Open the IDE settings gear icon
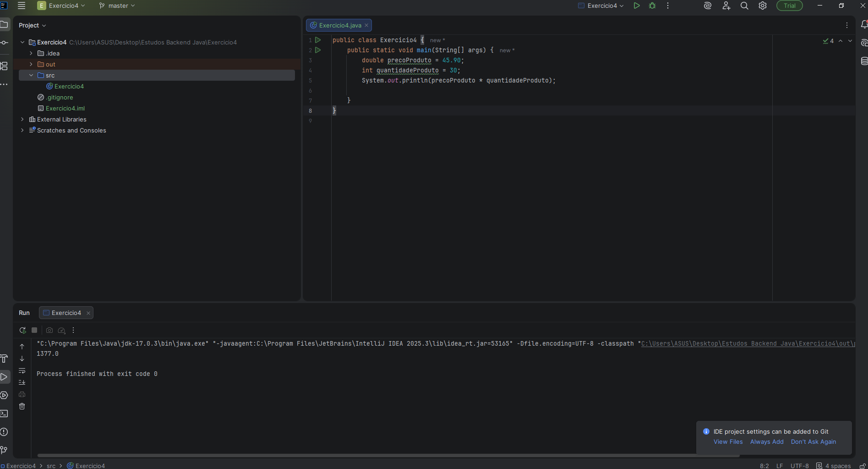Viewport: 868px width, 469px height. pos(763,6)
